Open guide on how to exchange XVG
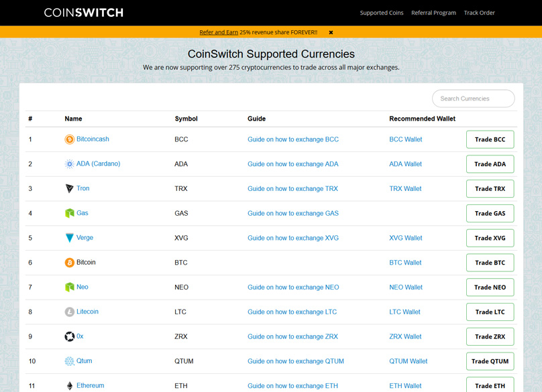This screenshot has width=542, height=392. pos(293,238)
